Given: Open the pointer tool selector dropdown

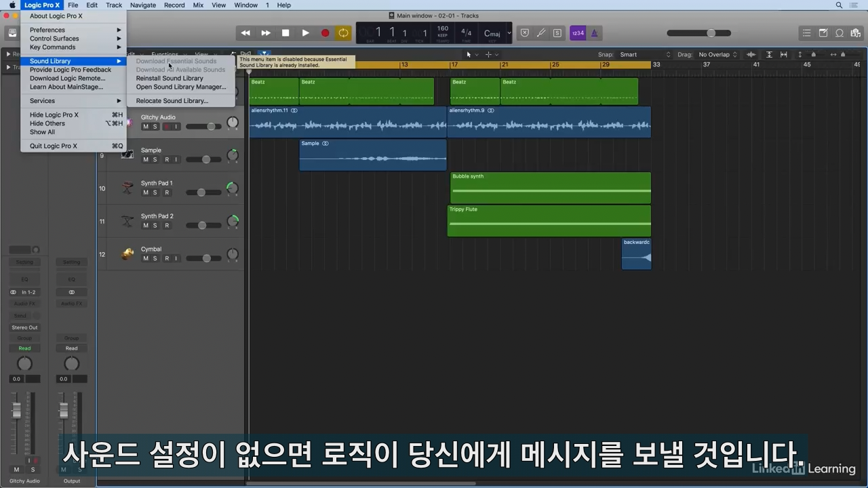Looking at the screenshot, I should click(471, 54).
